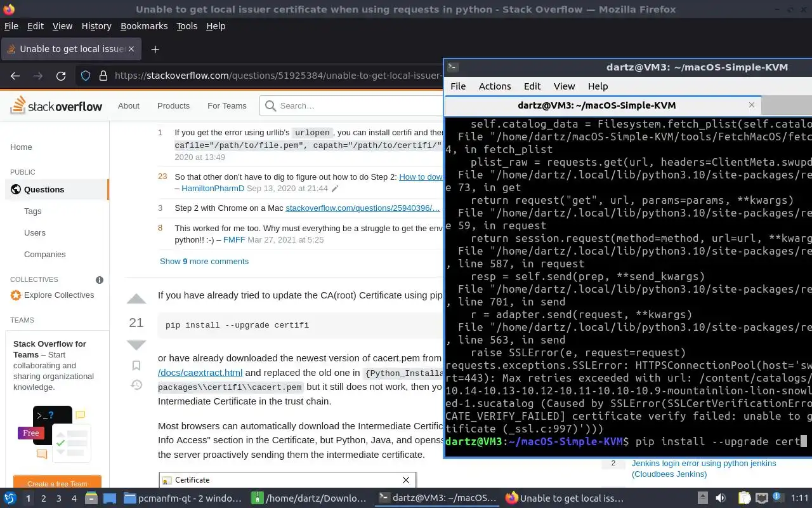812x508 pixels.
Task: Upvote the answer scored 21
Action: [x=136, y=299]
